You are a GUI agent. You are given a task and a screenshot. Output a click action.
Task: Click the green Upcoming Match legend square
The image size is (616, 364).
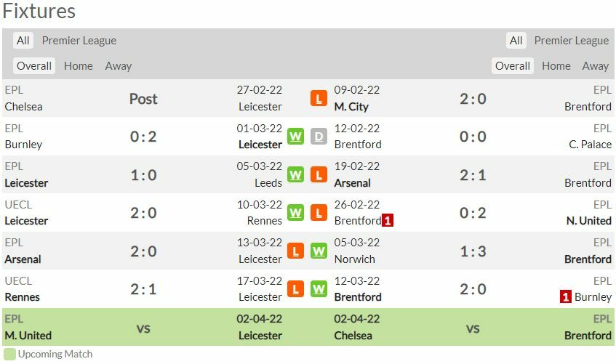point(9,354)
